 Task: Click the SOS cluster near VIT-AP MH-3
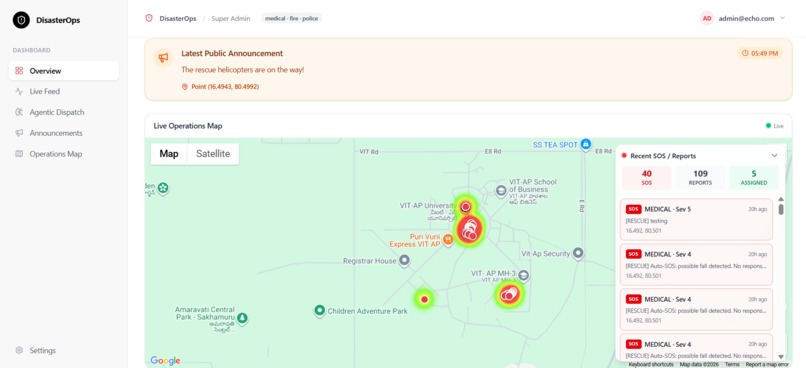(x=508, y=295)
